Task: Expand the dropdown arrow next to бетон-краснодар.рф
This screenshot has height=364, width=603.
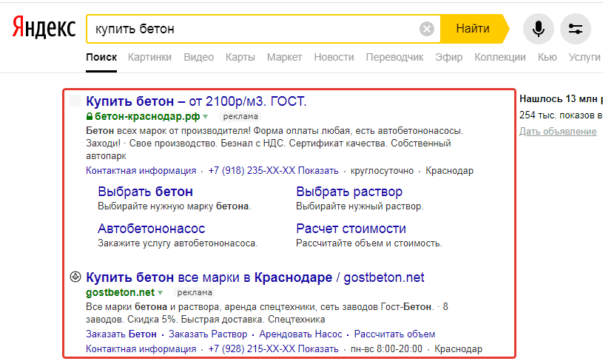Action: 206,117
